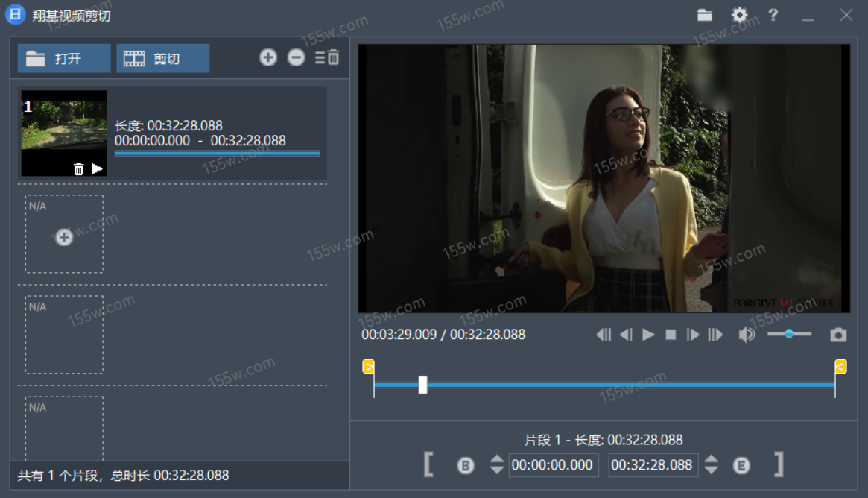Viewport: 868px width, 498px height.
Task: Add a new segment with plus icon
Action: (x=268, y=57)
